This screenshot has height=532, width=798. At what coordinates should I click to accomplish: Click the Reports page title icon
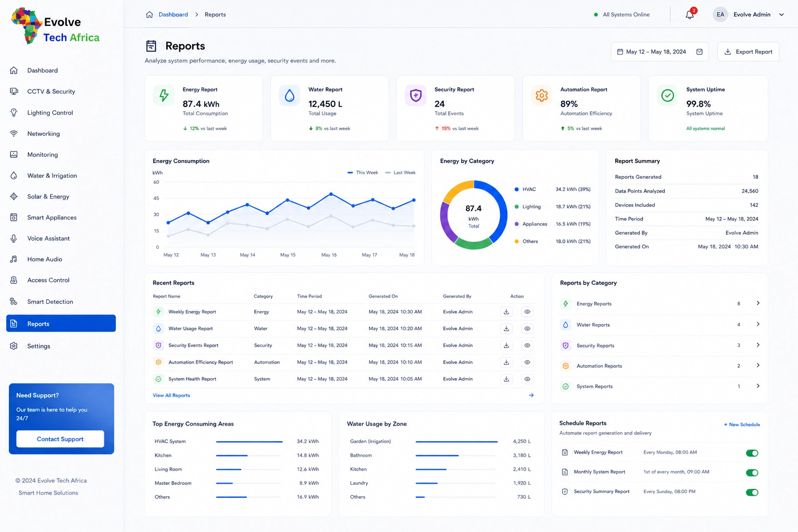(151, 46)
